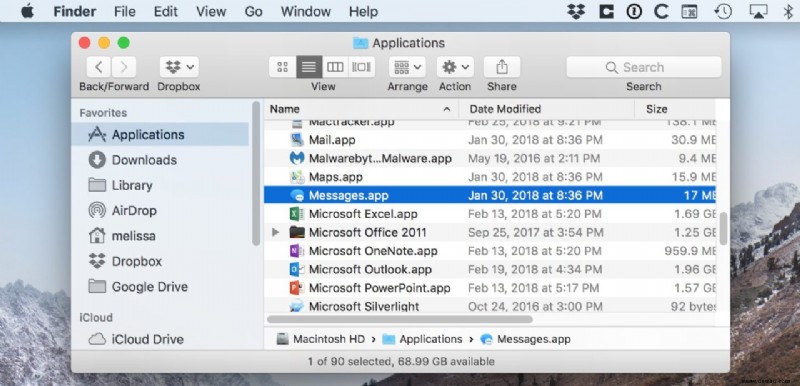This screenshot has width=800, height=386.
Task: Select Dropbox in the sidebar
Action: tap(160, 261)
